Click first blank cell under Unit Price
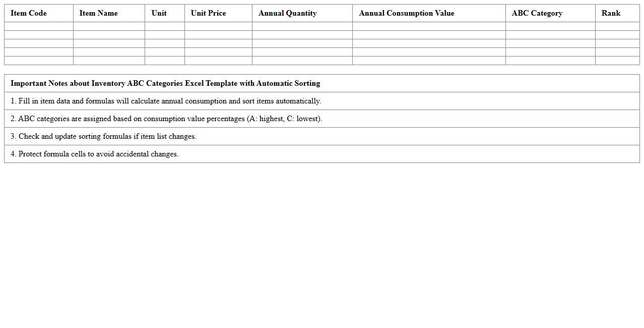 218,26
